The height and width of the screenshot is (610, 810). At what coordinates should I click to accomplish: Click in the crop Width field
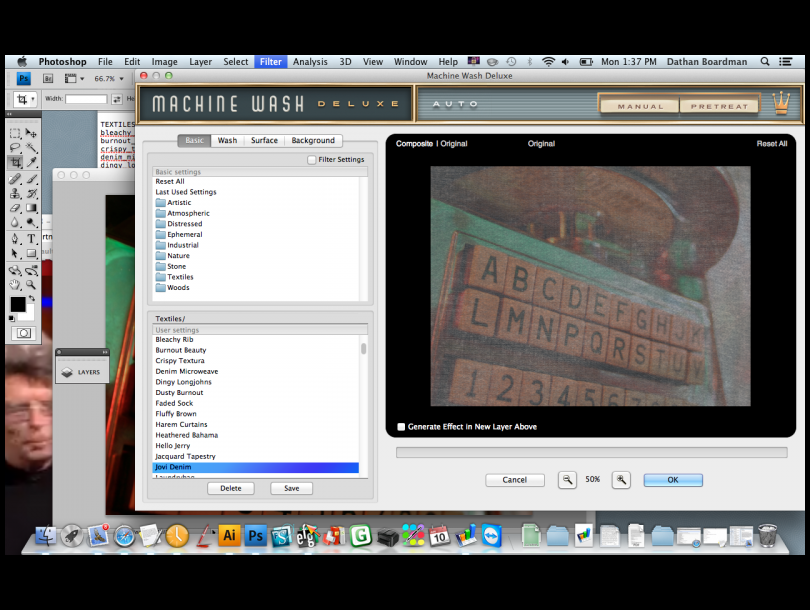[86, 99]
